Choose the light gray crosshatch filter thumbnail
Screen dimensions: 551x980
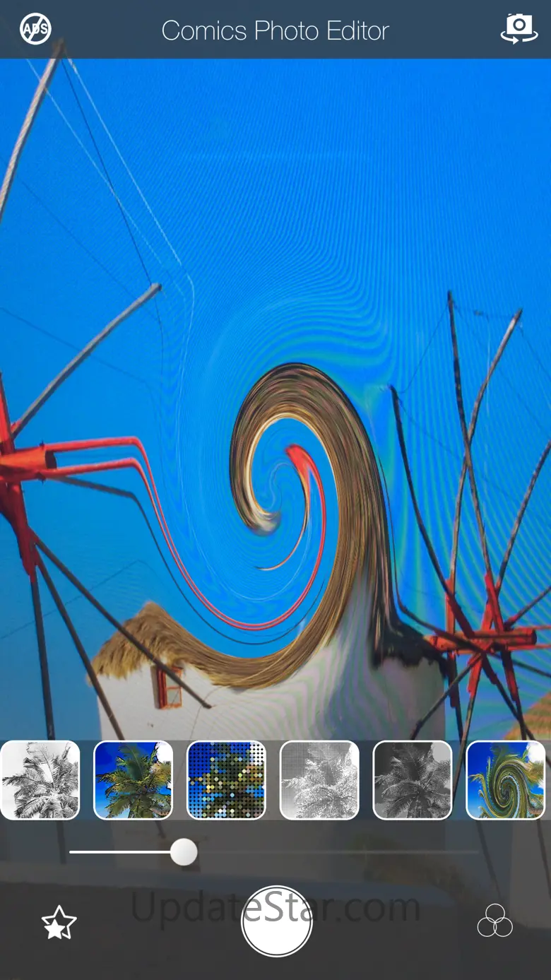(319, 780)
